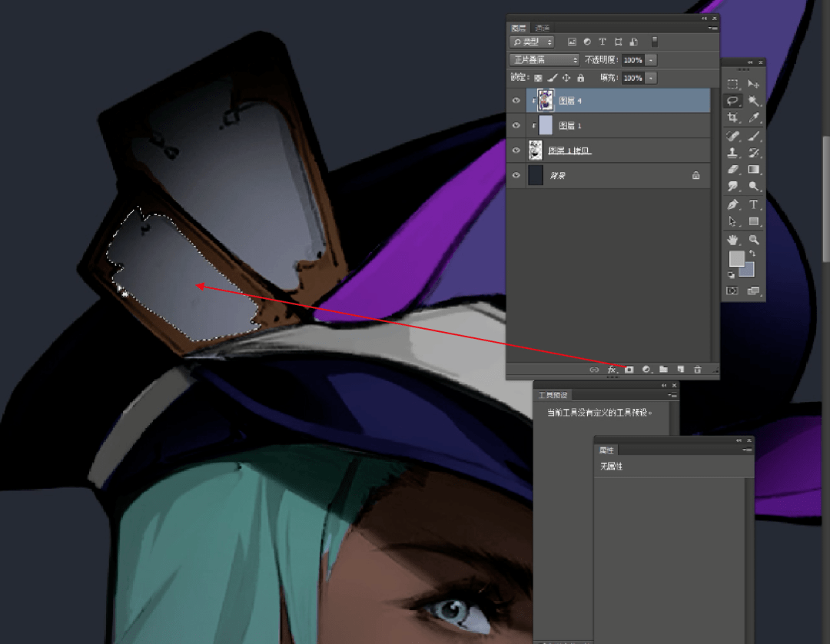Viewport: 830px width, 644px height.
Task: Toggle visibility of 图层 1 layer
Action: (x=516, y=125)
